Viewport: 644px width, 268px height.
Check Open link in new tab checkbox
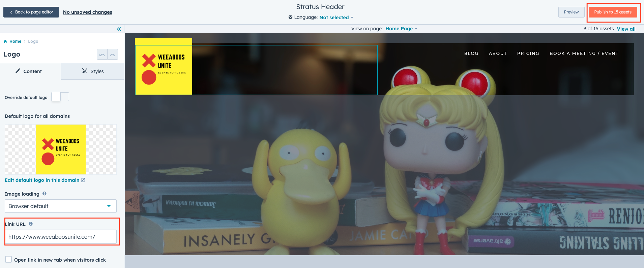(8, 260)
